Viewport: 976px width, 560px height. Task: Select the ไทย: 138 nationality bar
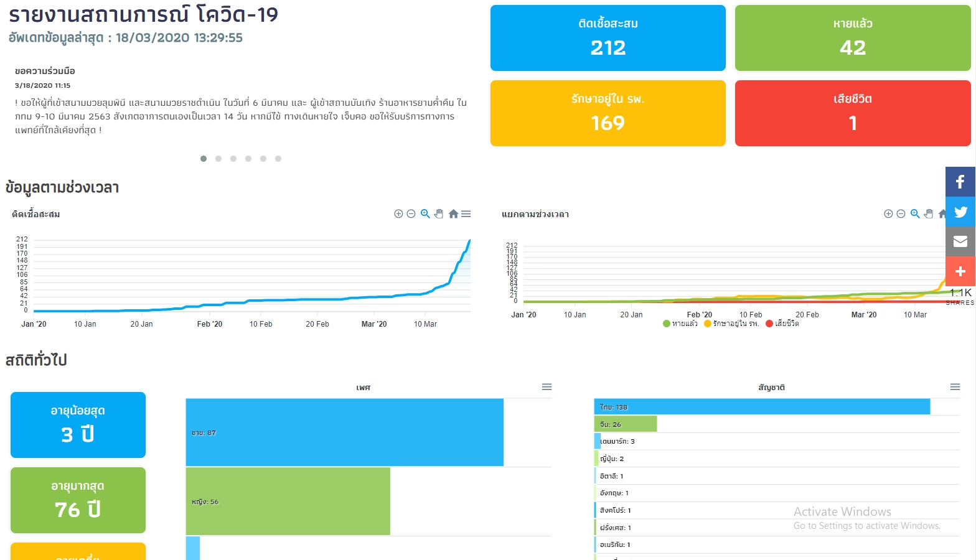pos(762,407)
